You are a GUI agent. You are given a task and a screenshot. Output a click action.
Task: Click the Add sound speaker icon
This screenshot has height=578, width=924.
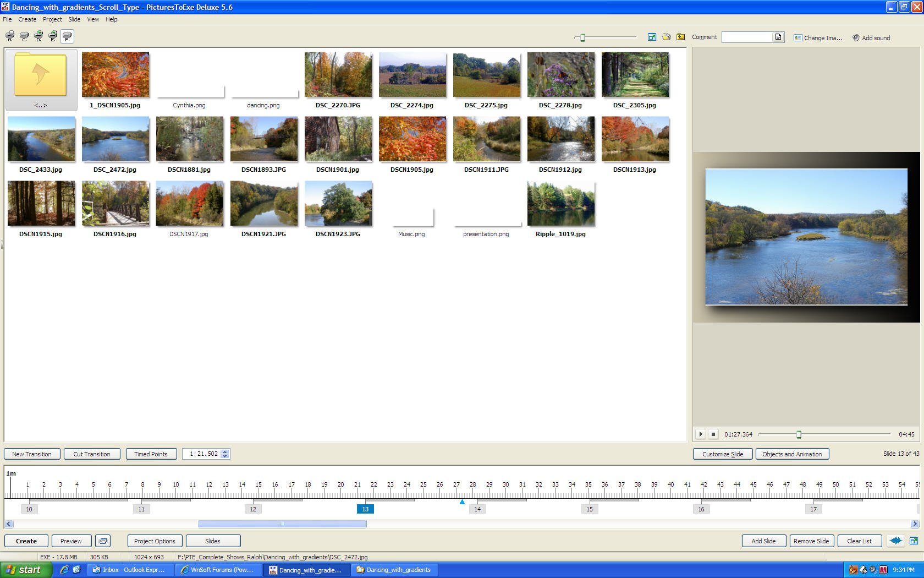pyautogui.click(x=856, y=37)
